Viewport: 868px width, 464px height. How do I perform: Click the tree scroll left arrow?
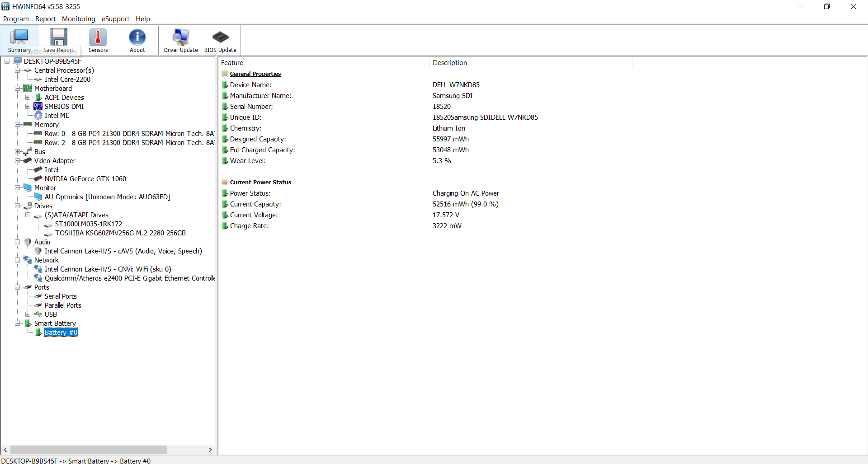pyautogui.click(x=5, y=450)
